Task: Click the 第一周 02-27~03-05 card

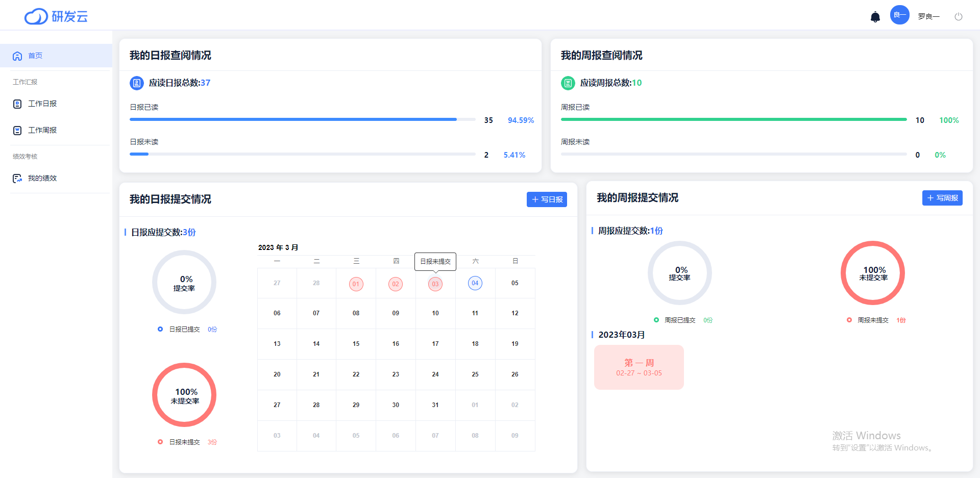Action: (x=639, y=367)
